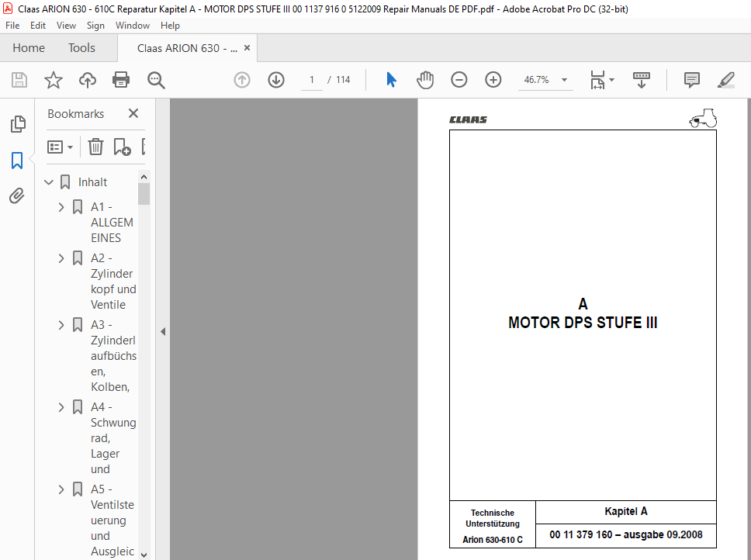751x560 pixels.
Task: Open the Window menu
Action: [132, 26]
